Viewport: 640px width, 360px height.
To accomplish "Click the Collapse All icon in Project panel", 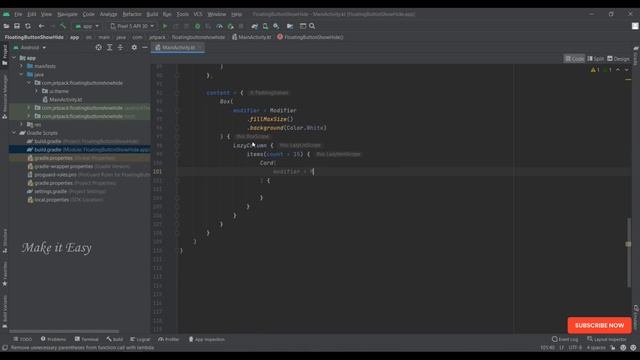I will click(120, 48).
